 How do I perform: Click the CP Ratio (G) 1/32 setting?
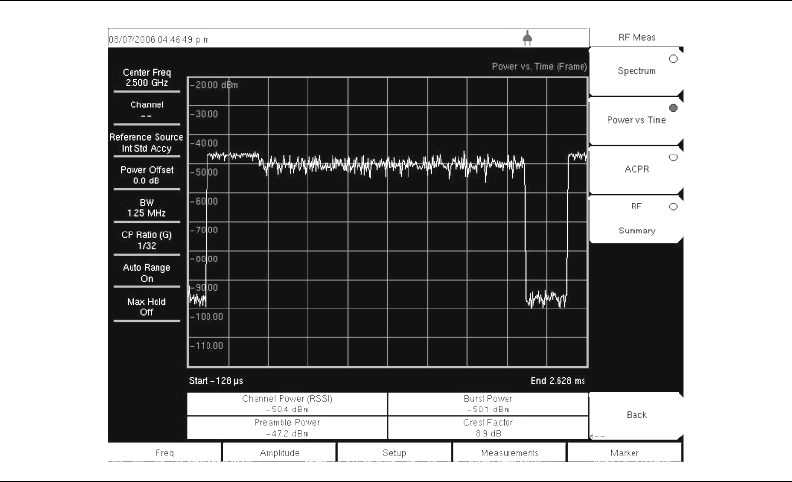147,240
